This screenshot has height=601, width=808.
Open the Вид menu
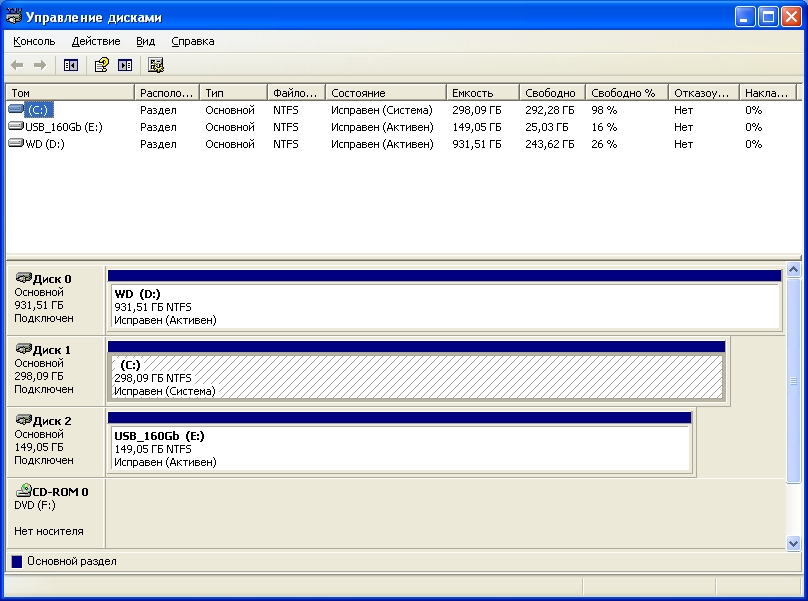[x=145, y=41]
